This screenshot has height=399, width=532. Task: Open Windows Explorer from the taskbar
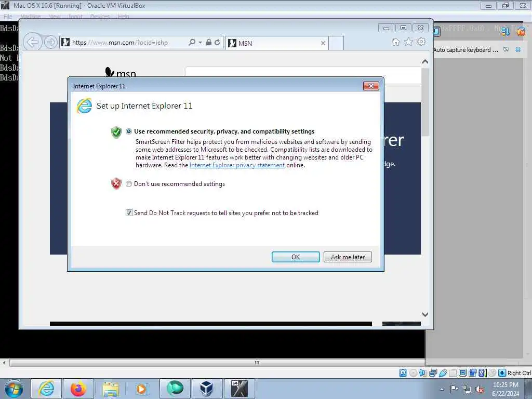coord(111,389)
